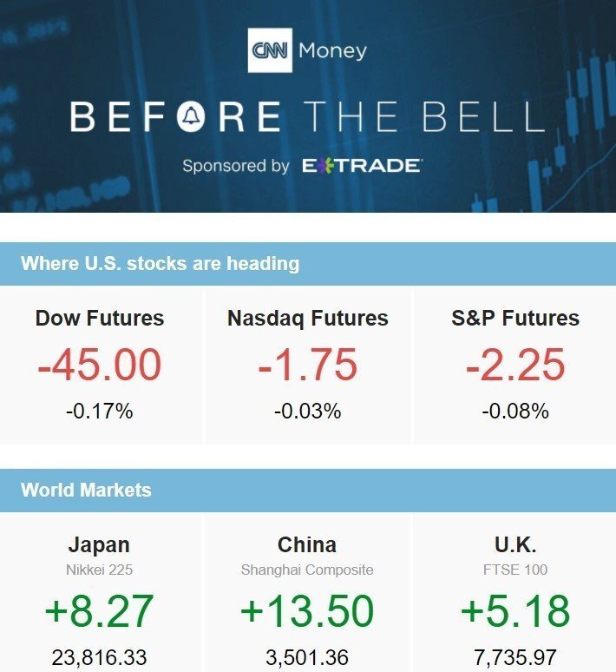
Task: Click the Dow Futures -45.00 value
Action: (x=100, y=365)
